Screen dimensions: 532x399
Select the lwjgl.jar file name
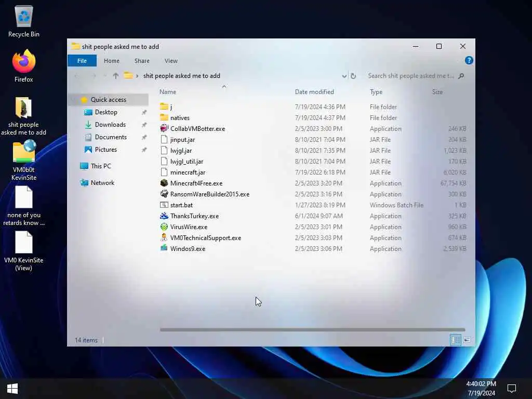pos(181,150)
